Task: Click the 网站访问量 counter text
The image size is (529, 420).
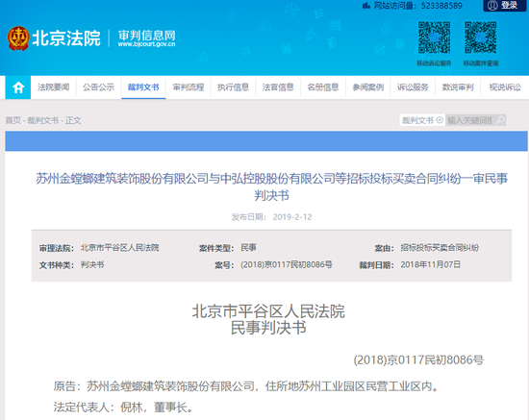Action: pos(417,6)
